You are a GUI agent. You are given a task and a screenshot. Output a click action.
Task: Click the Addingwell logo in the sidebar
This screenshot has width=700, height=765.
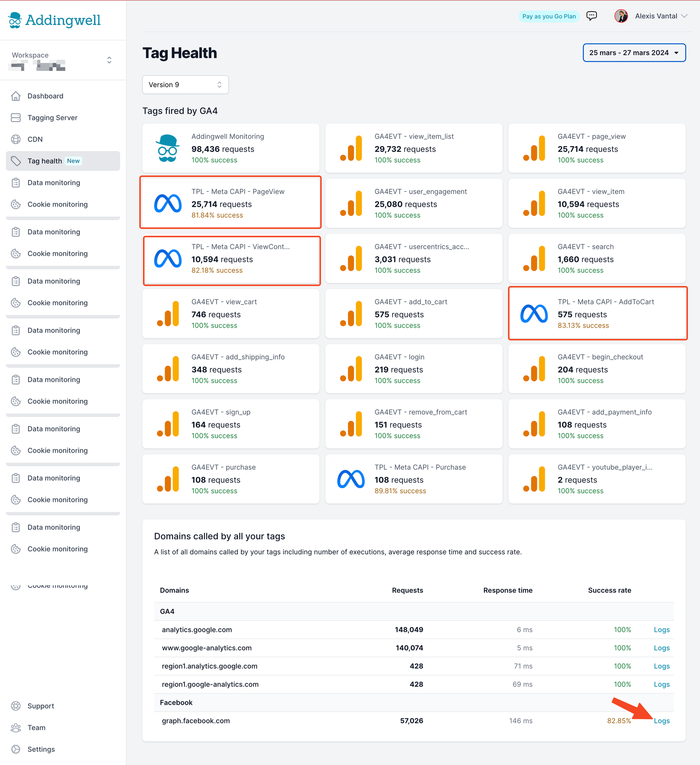pyautogui.click(x=54, y=20)
